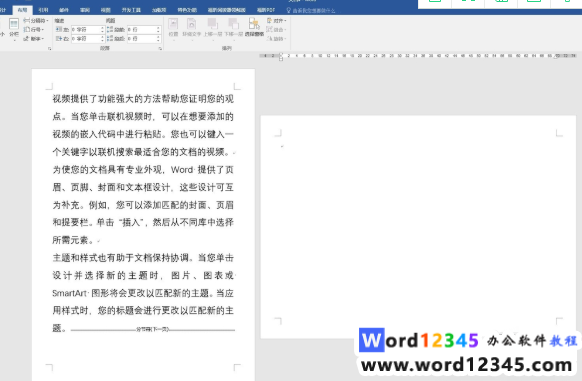Viewport: 582px width, 381px height.
Task: Open the 组合 group dropdown
Action: pos(276,29)
